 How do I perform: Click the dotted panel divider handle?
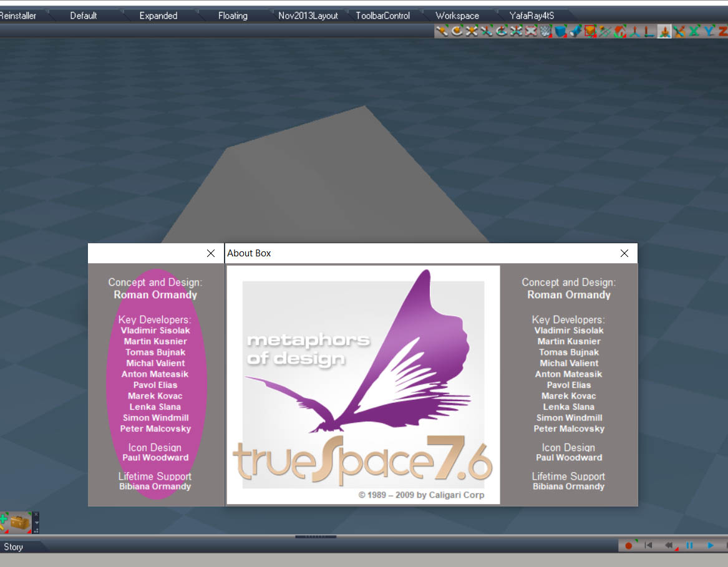(x=316, y=537)
